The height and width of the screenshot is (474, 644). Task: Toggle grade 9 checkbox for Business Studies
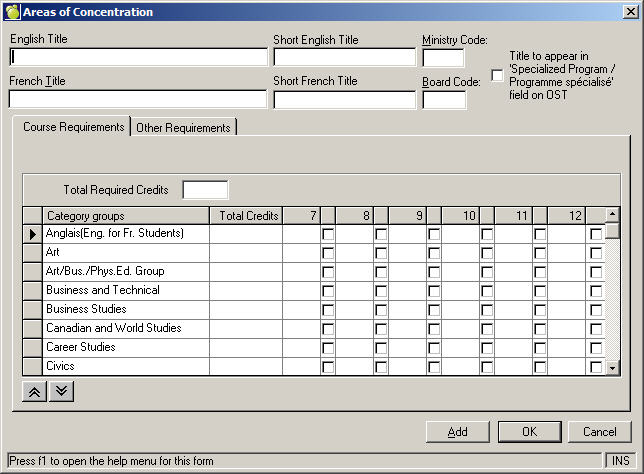434,310
